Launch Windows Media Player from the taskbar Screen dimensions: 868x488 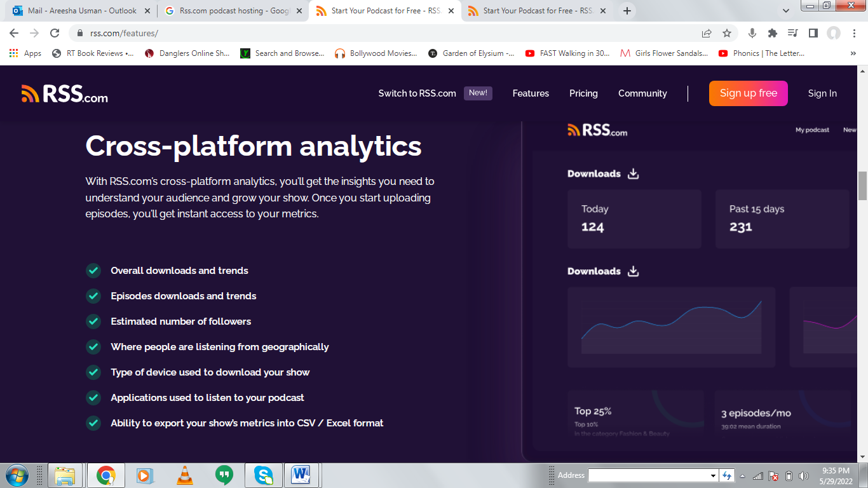[145, 475]
